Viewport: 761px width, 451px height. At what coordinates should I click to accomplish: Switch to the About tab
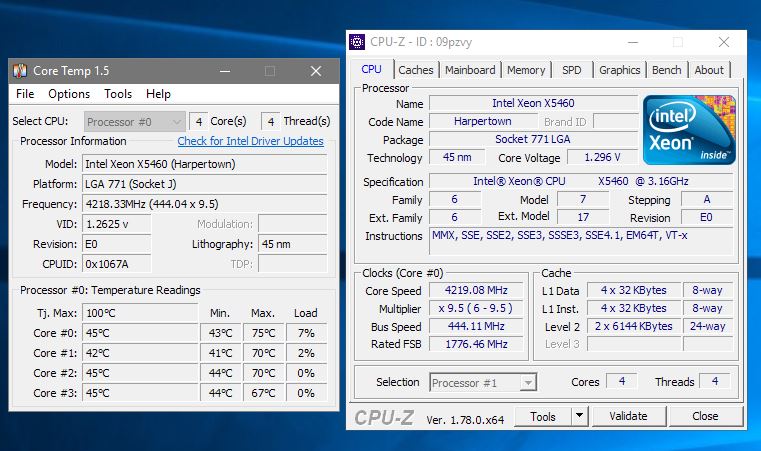(x=709, y=70)
